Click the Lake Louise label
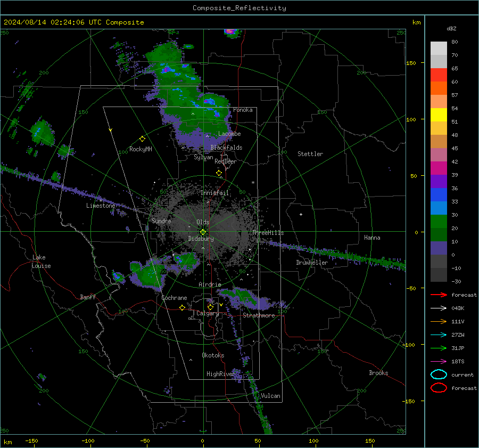 (x=41, y=262)
